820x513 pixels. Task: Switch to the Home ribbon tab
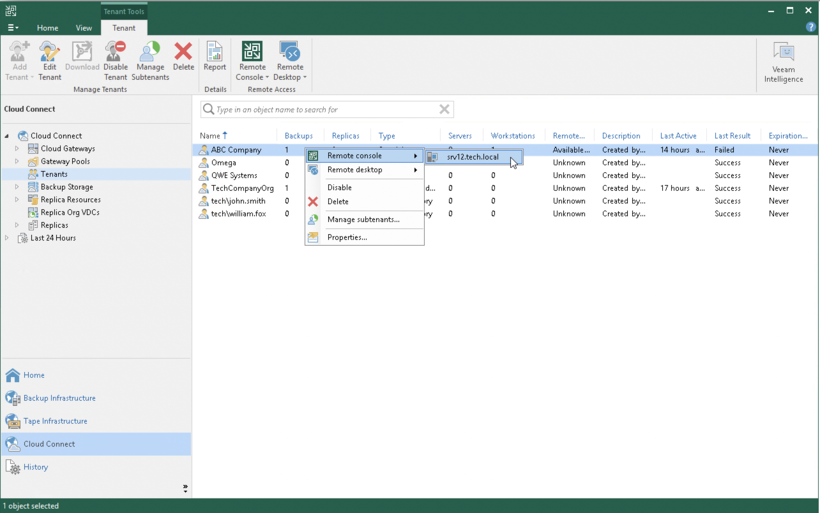tap(47, 28)
